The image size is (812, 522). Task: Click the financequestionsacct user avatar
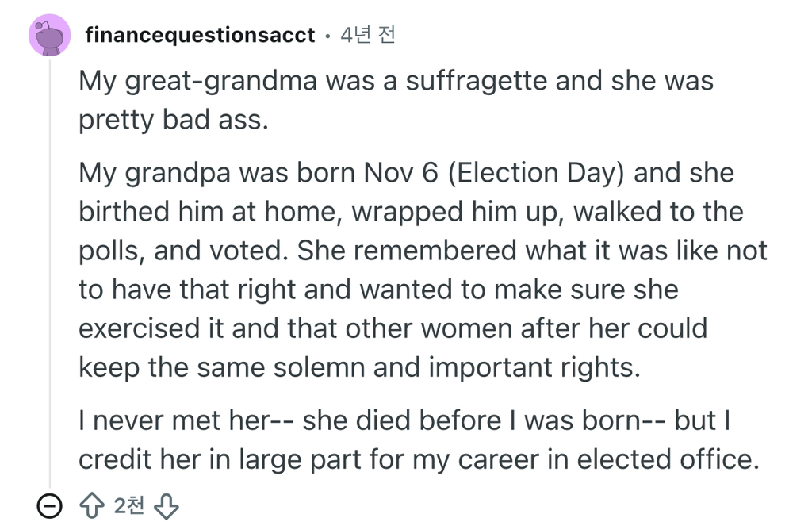tap(50, 36)
